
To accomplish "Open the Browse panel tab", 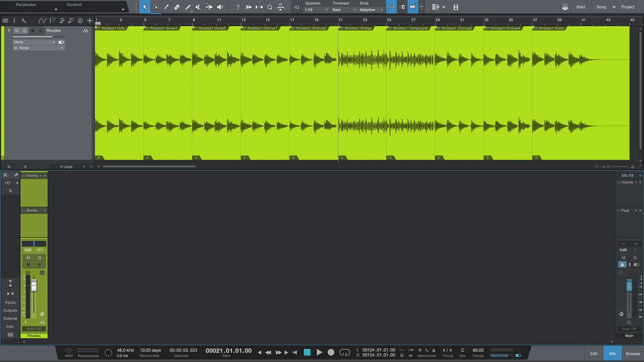I will coord(633,353).
